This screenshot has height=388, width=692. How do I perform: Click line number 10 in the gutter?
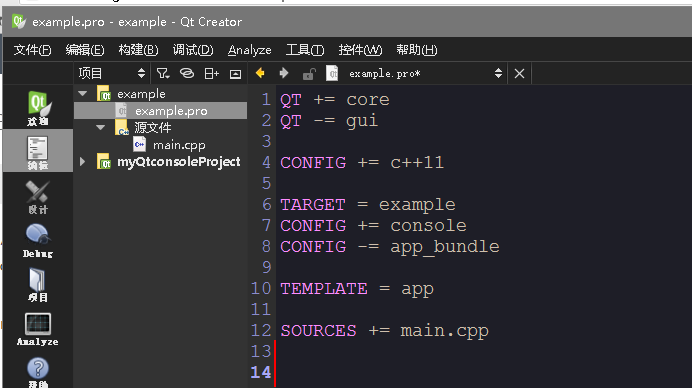click(x=261, y=288)
